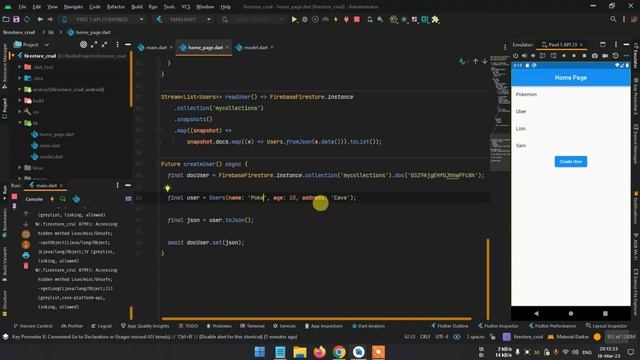Open the Navigate menu

click(73, 7)
